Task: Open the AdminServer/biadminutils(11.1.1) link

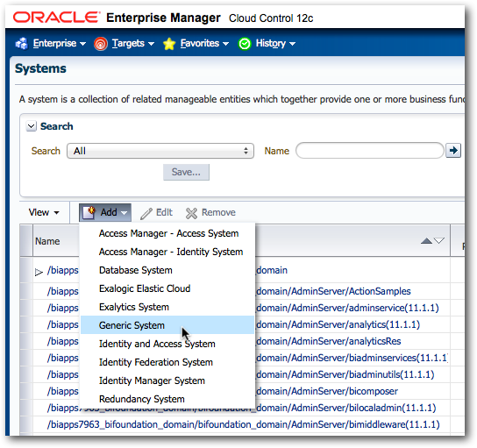Action: click(x=345, y=374)
